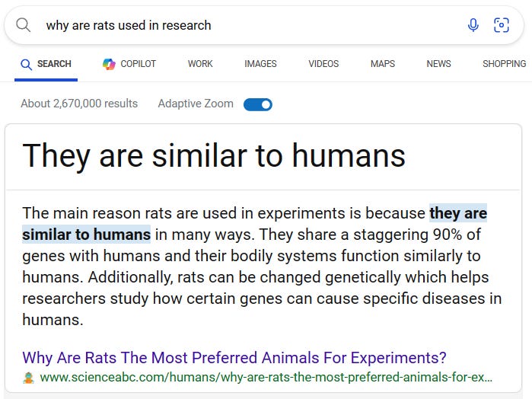
Task: Click the 'They are similar to humans' heading
Action: (x=214, y=155)
